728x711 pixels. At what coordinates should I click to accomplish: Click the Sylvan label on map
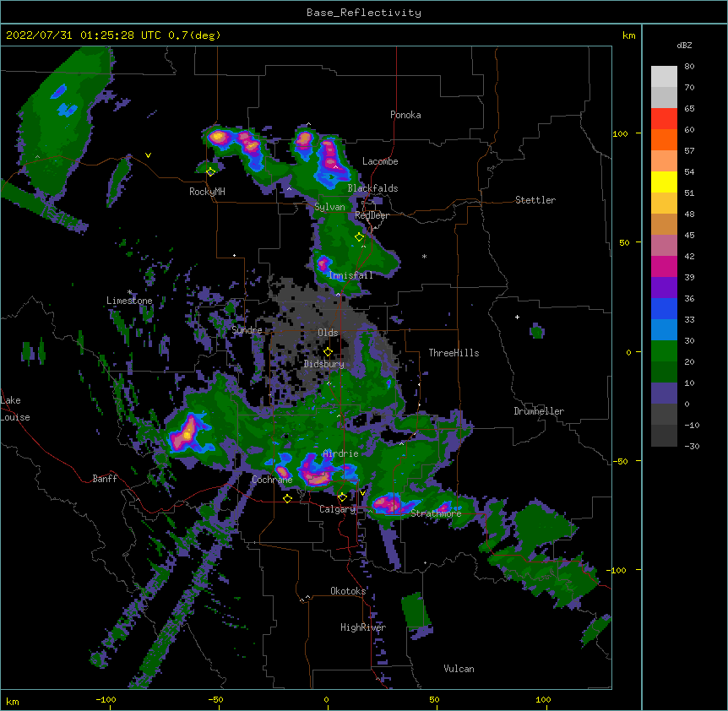(x=329, y=207)
